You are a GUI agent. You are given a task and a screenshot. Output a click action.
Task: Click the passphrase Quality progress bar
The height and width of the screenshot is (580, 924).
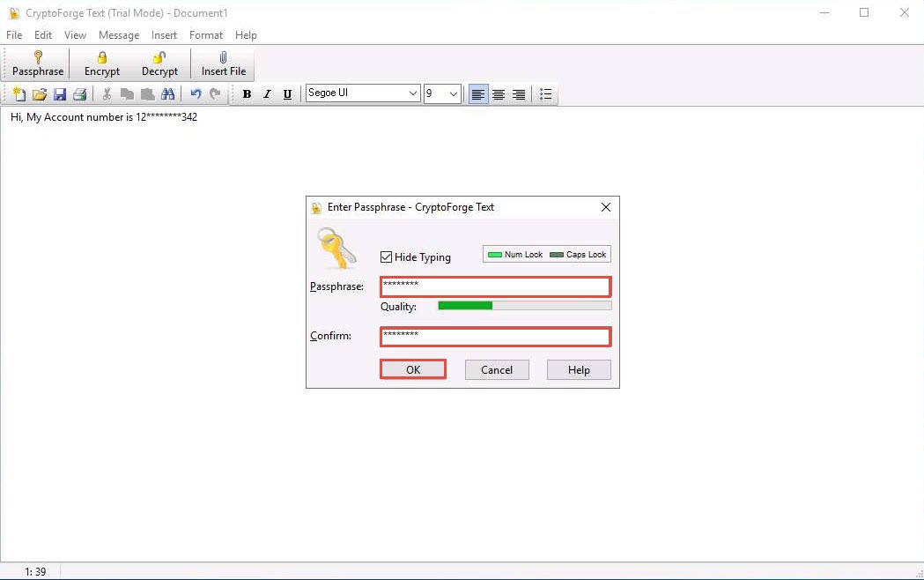tap(524, 306)
